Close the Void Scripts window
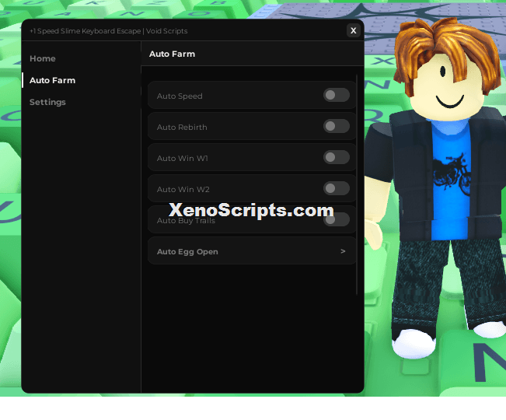Screen dimensions: 506x420 coord(354,30)
